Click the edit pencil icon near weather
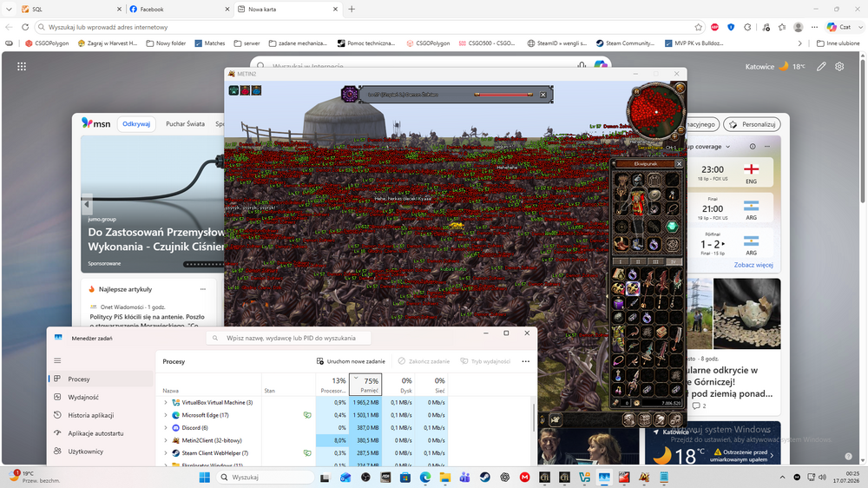This screenshot has width=868, height=488. pos(821,67)
